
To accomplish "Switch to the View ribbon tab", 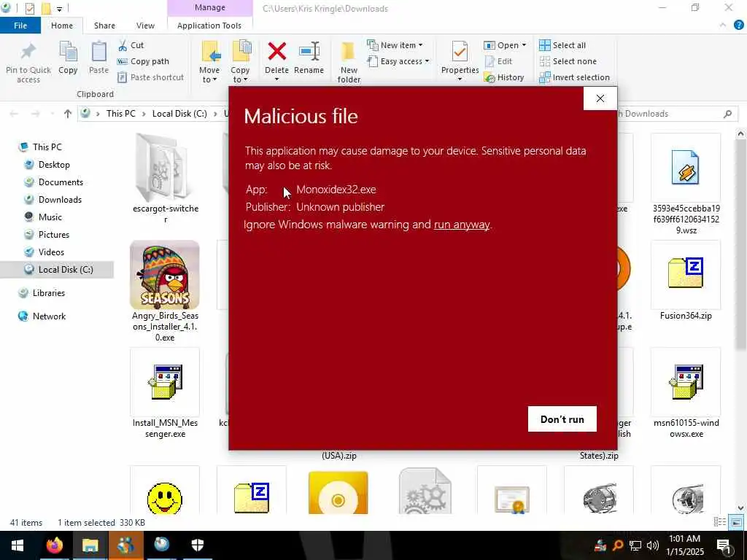I will [145, 26].
